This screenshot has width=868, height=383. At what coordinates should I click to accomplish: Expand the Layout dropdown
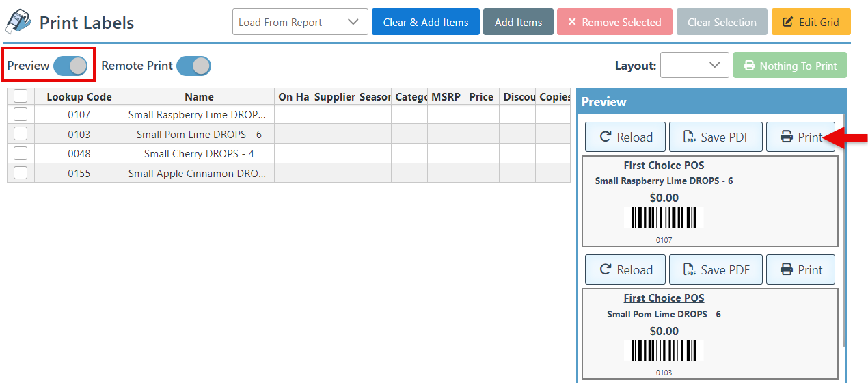[694, 66]
